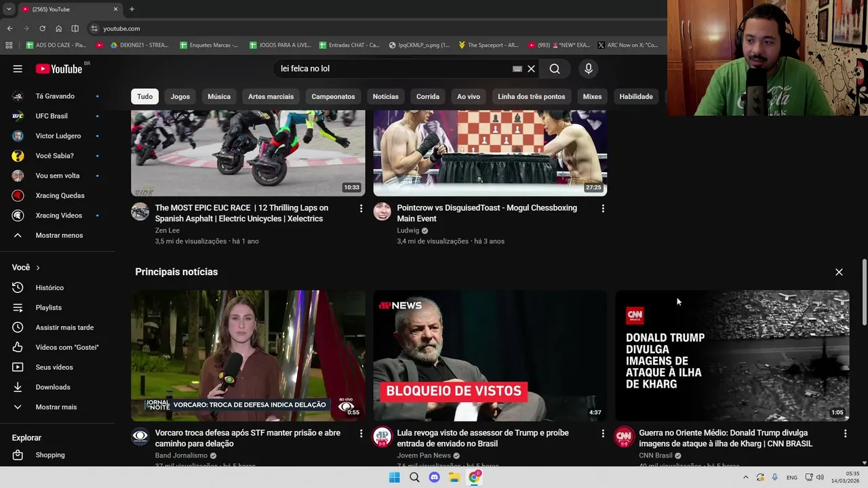Open the CNN Brasil channel avatar
The height and width of the screenshot is (488, 868).
click(x=624, y=436)
